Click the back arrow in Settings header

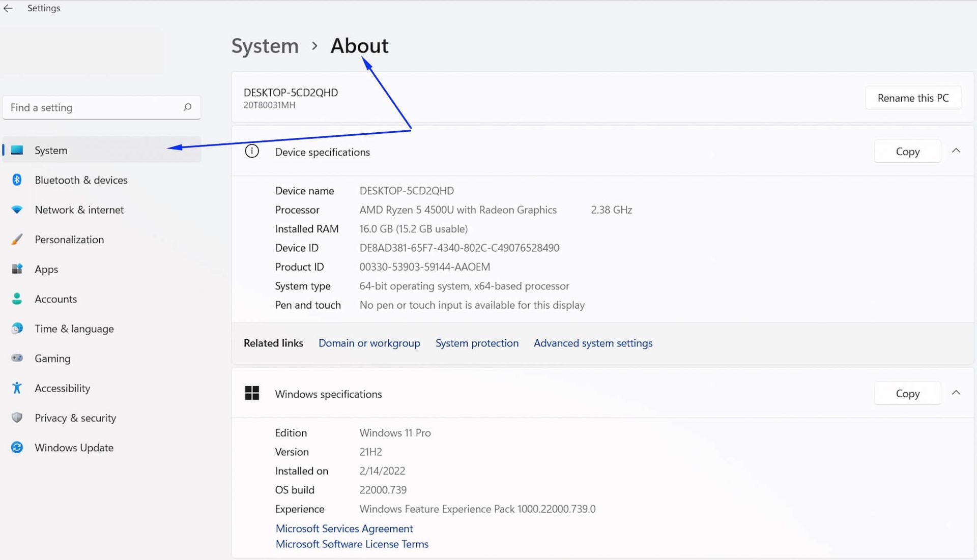point(8,8)
